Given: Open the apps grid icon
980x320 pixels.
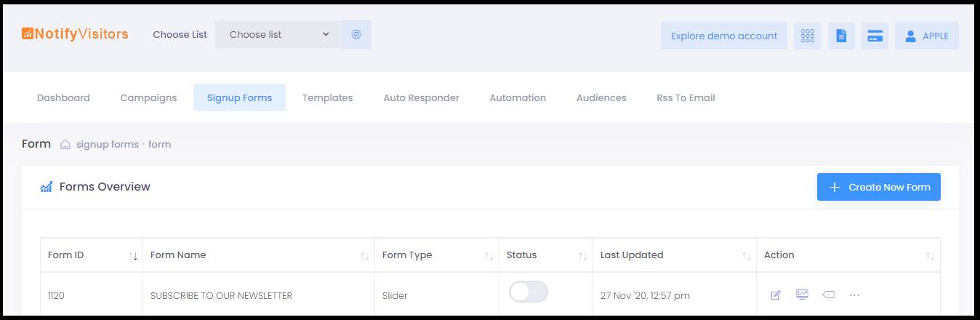Looking at the screenshot, I should 807,36.
